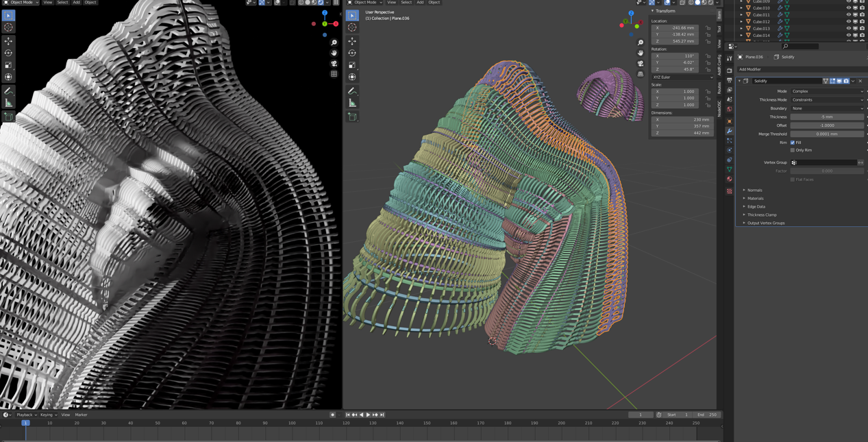Play the animation in the timeline
The height and width of the screenshot is (442, 868).
coord(369,415)
